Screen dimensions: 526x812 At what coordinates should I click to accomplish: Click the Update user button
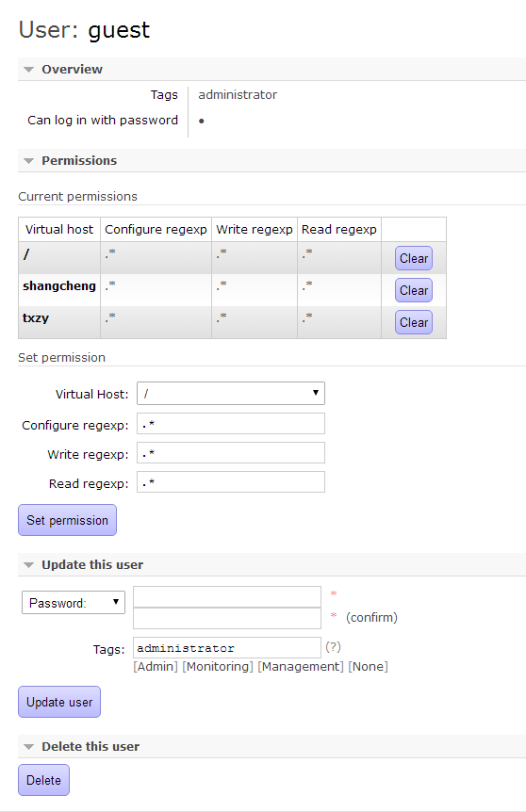tap(59, 702)
